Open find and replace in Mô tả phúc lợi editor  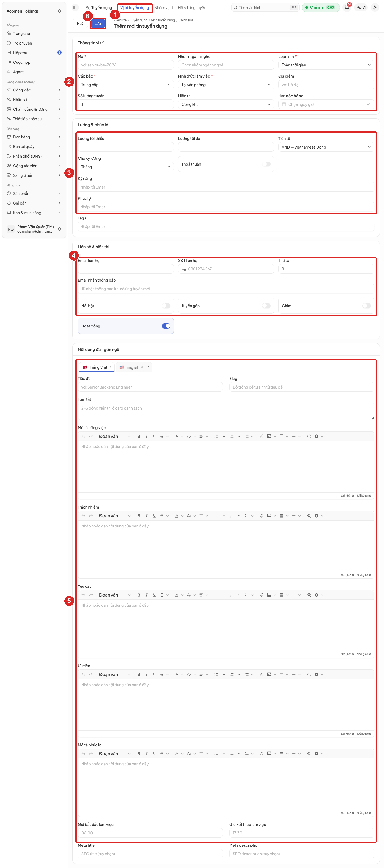(x=309, y=754)
